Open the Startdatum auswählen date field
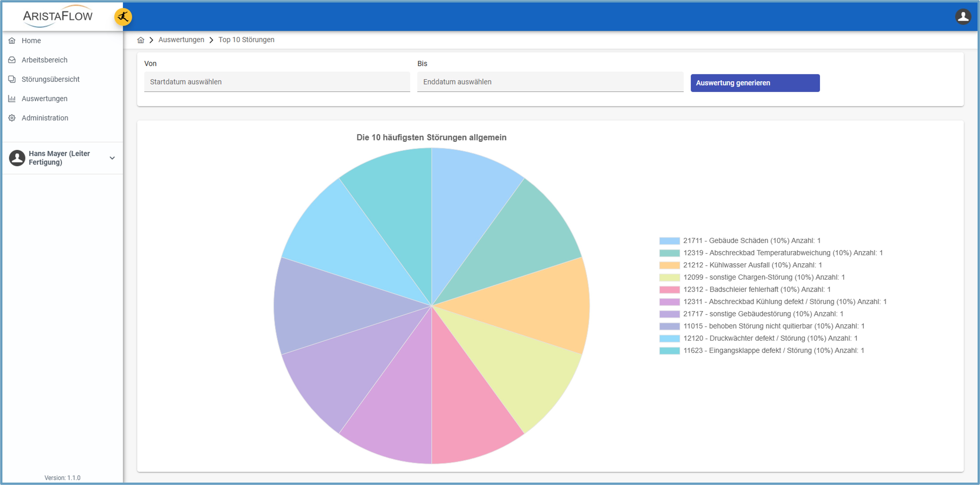 (x=277, y=82)
